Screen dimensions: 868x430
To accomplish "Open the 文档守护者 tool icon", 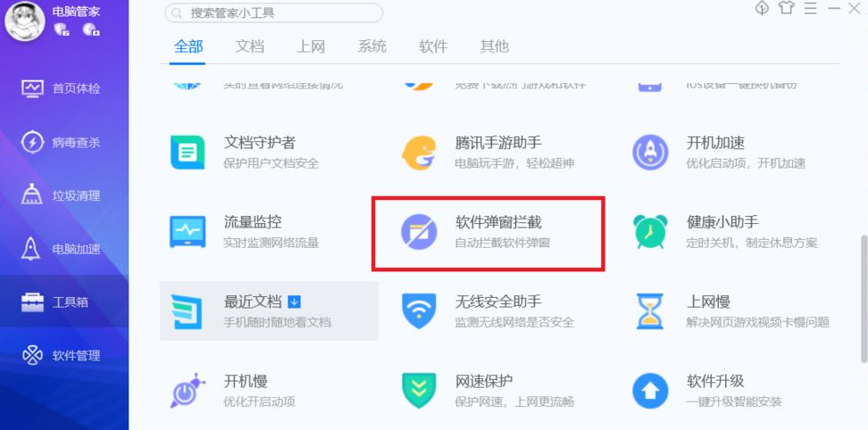I will tap(188, 152).
